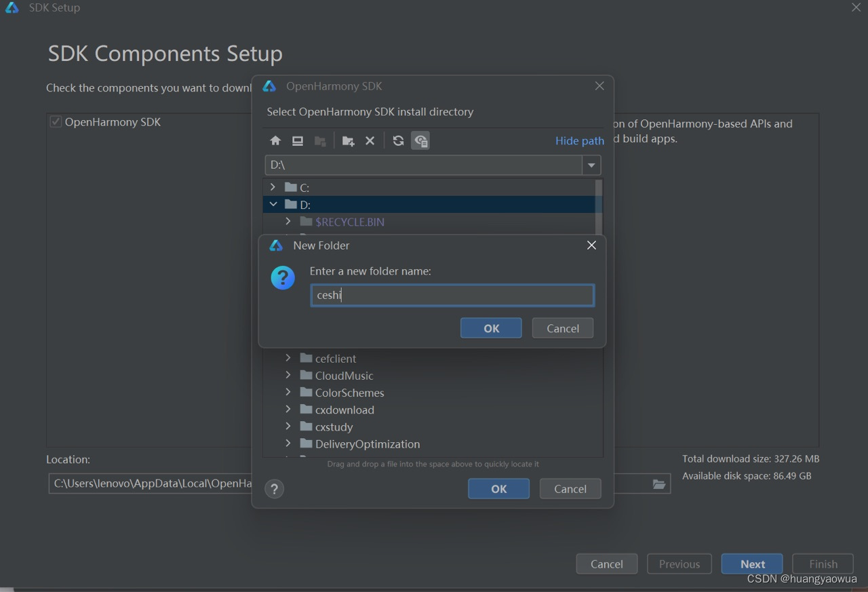The height and width of the screenshot is (592, 868).
Task: Expand the DeliveryOptimization folder
Action: (x=288, y=443)
